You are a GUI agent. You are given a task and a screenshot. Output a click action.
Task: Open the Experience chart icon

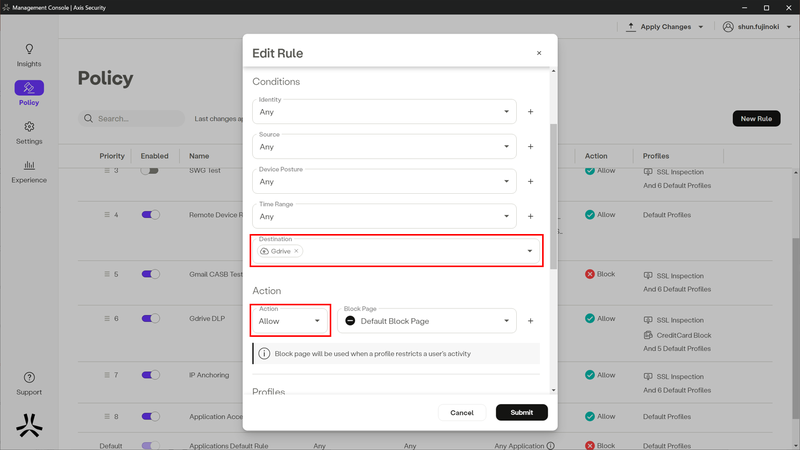point(29,165)
